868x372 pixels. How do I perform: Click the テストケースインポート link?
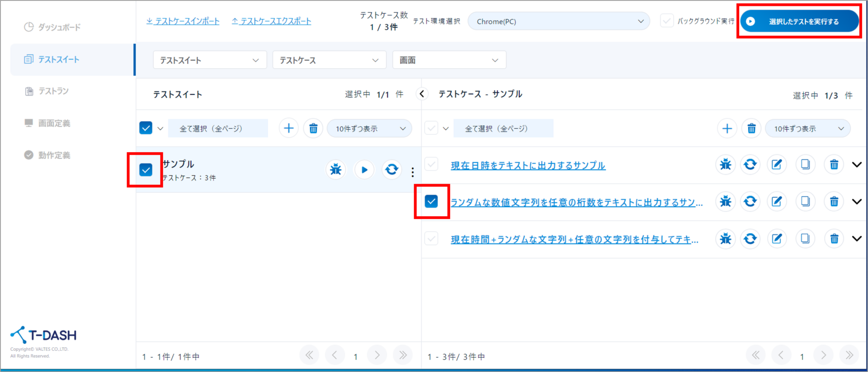tap(183, 21)
